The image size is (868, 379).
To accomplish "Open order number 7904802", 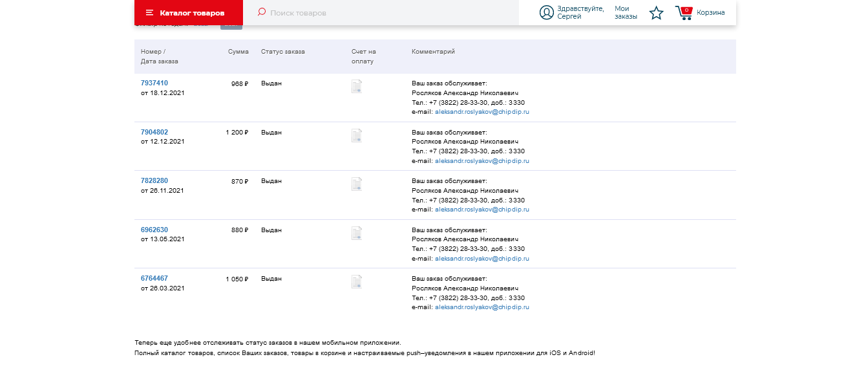I will [x=154, y=132].
